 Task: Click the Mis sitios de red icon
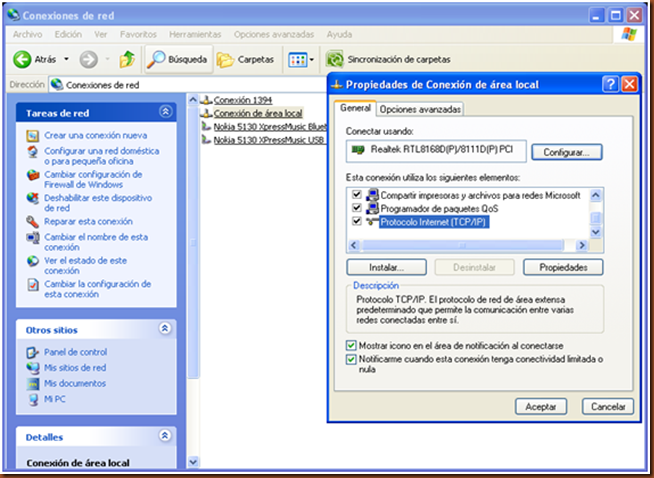click(33, 368)
